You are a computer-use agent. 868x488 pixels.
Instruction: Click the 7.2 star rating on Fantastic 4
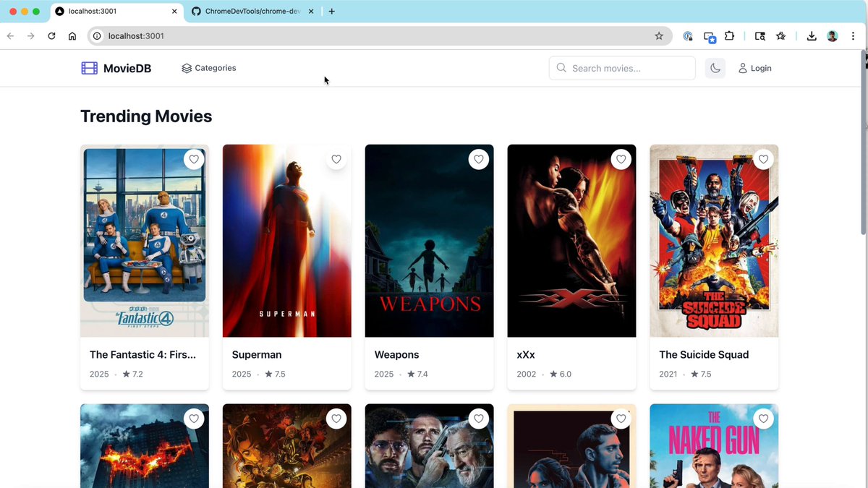coord(132,374)
